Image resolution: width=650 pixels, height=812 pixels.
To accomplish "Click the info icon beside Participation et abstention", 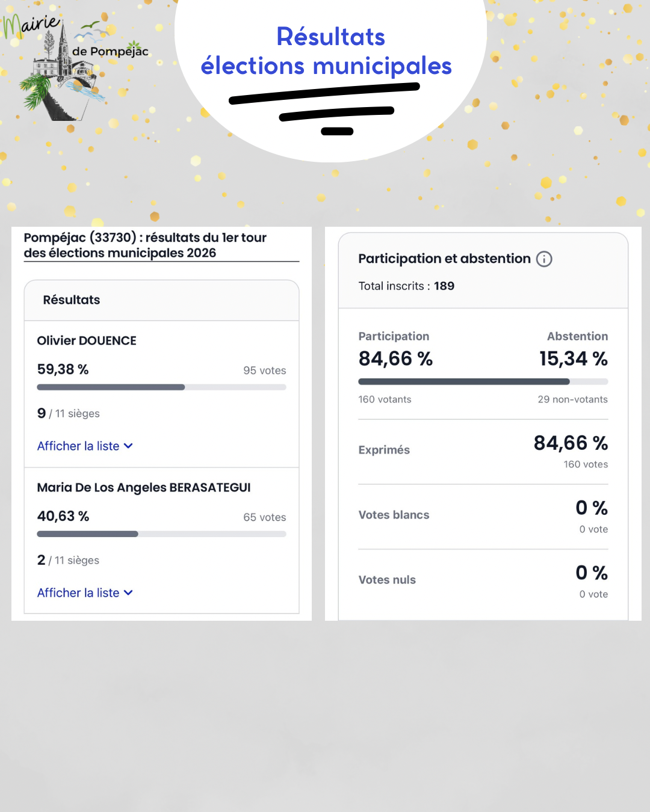I will [544, 259].
